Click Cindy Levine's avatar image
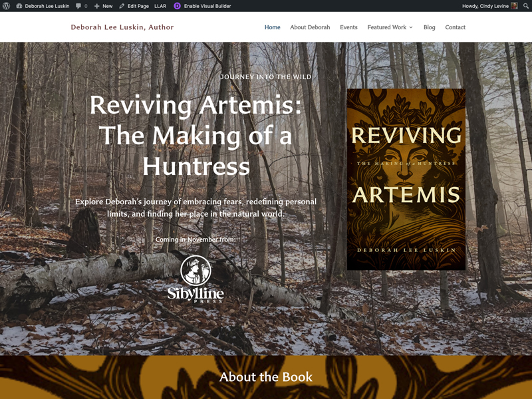This screenshot has height=399, width=532. (x=514, y=6)
